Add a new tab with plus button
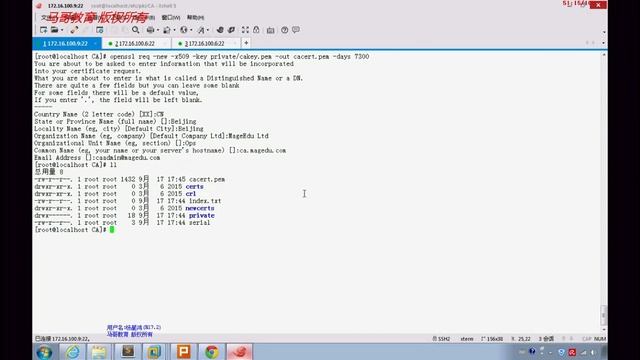 (x=246, y=43)
